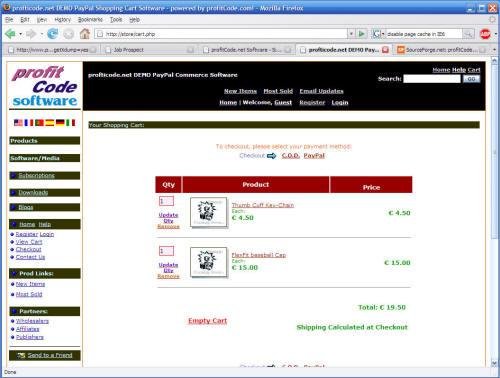The width and height of the screenshot is (500, 378).
Task: Click Contact Us sidebar link
Action: click(30, 257)
